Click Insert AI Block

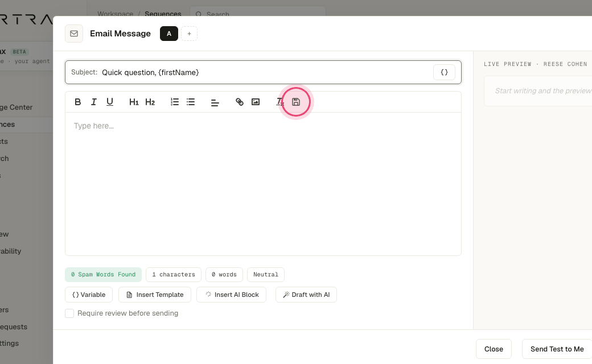[232, 295]
